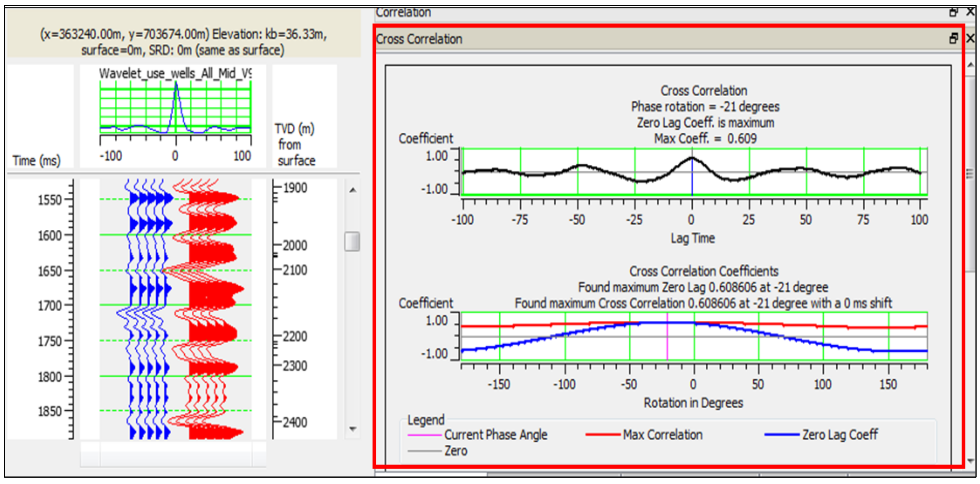Click the Max Correlation legend swatch
The image size is (980, 484).
click(603, 434)
